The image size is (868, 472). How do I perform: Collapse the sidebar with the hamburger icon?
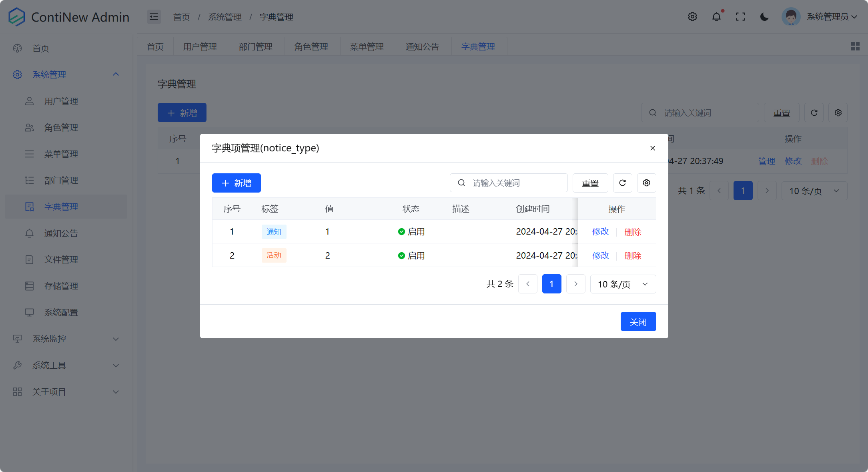154,16
